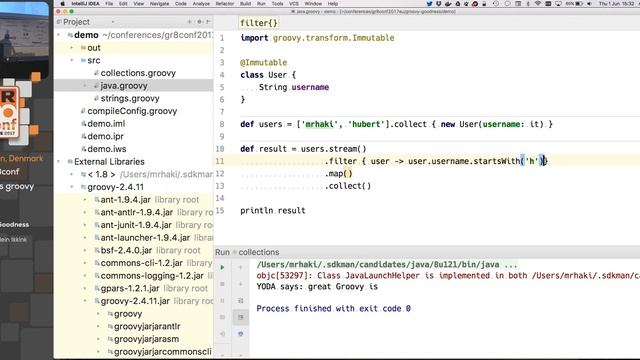Screen dimensions: 640x360
Task: Click '.map()' on line 12
Action: [338, 173]
